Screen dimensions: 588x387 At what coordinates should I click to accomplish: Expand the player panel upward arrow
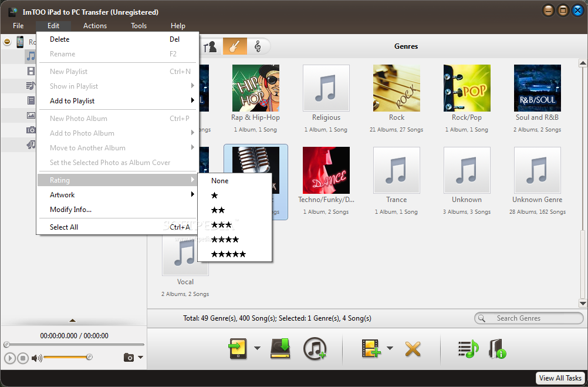pyautogui.click(x=73, y=321)
